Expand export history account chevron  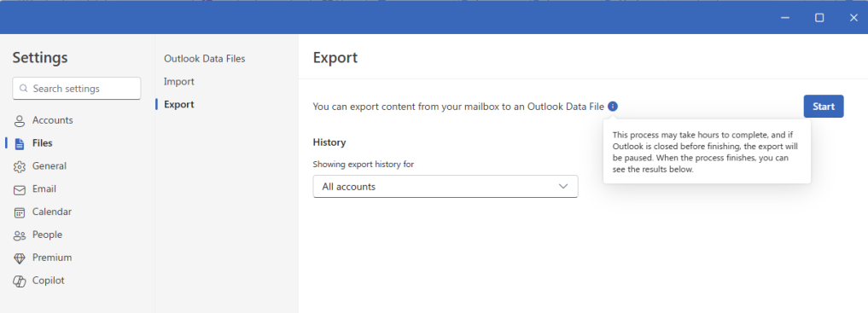563,187
